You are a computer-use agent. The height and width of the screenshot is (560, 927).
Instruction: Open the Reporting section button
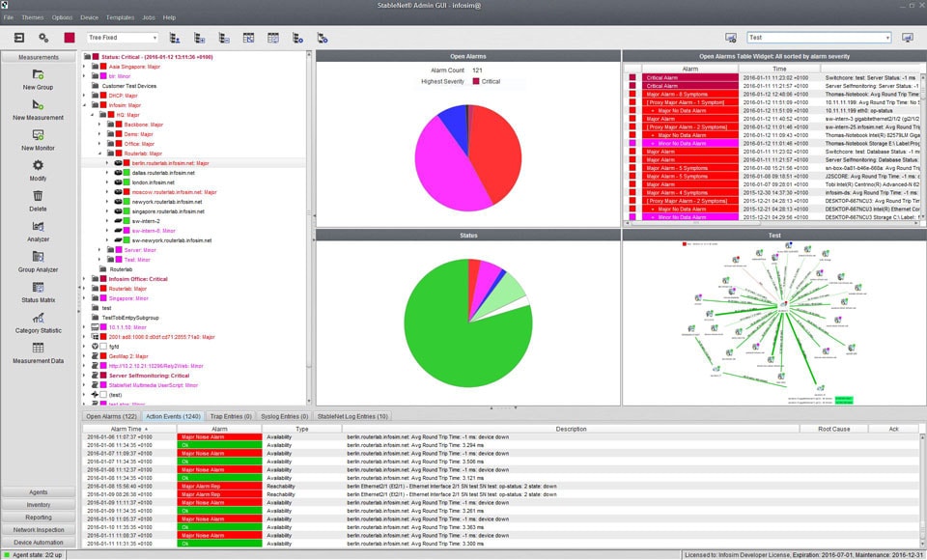pos(39,517)
